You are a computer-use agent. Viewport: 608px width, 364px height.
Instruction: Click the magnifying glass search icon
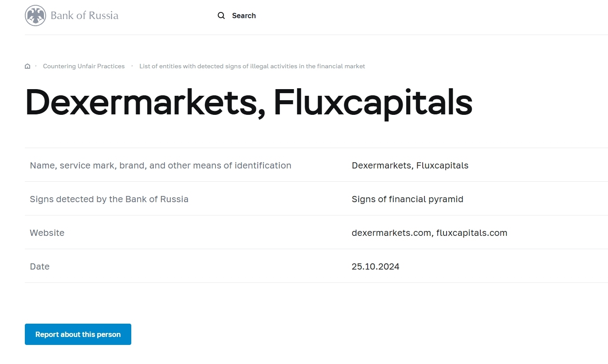221,16
